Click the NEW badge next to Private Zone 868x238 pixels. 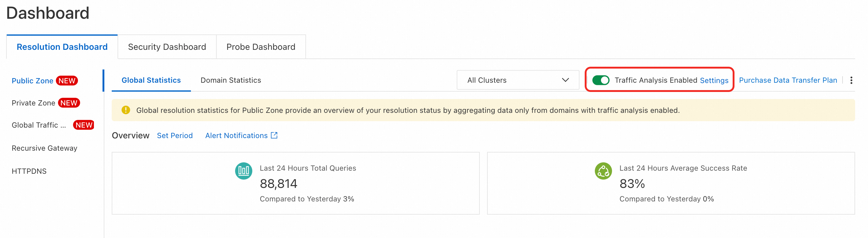[x=69, y=103]
